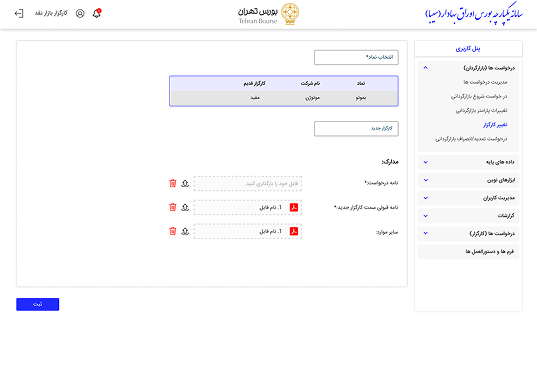The height and width of the screenshot is (382, 537).
Task: Click the نماد column header
Action: tap(361, 83)
